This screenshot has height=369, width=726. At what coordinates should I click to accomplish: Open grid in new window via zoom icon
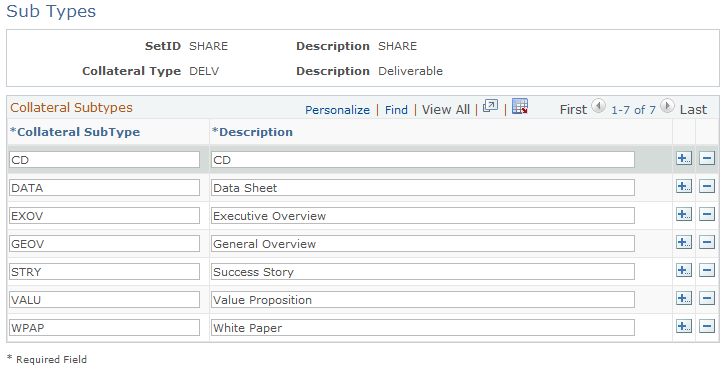point(490,106)
